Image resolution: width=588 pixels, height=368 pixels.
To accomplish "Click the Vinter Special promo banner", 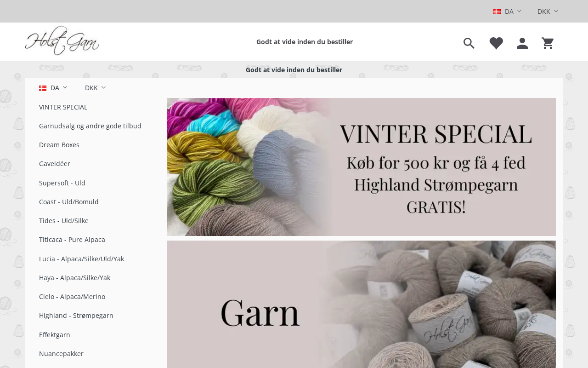I will point(361,167).
